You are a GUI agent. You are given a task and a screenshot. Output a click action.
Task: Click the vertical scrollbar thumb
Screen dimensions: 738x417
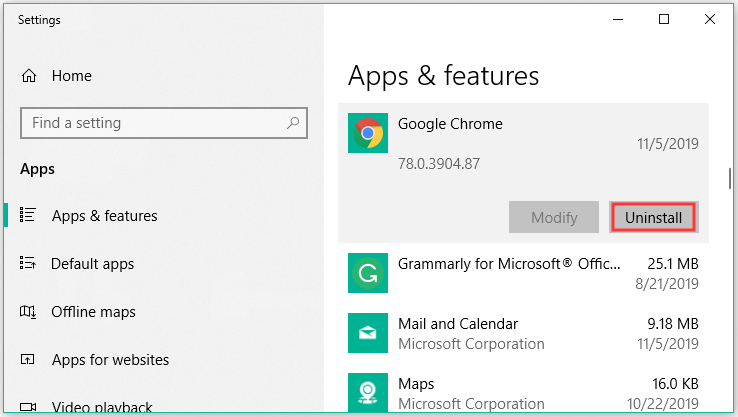[x=729, y=180]
